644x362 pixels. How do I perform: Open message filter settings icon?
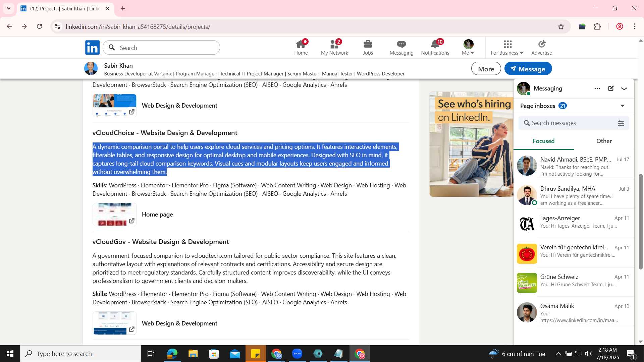tap(621, 123)
